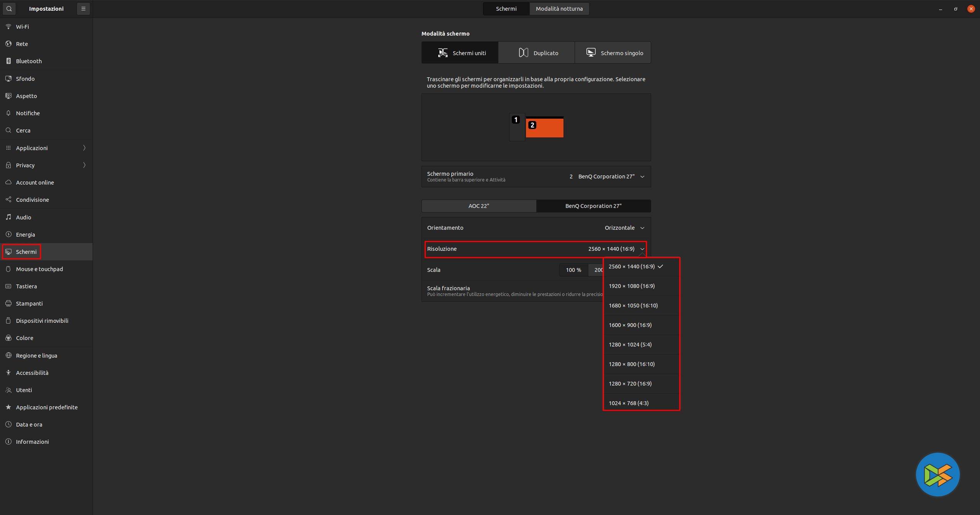
Task: Select monitor 1 in display arrangement preview
Action: (x=517, y=130)
